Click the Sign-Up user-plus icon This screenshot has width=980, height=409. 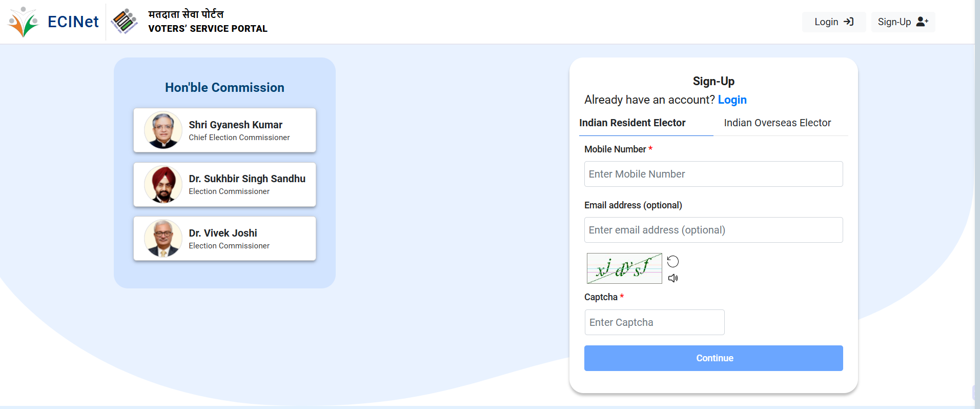click(922, 22)
